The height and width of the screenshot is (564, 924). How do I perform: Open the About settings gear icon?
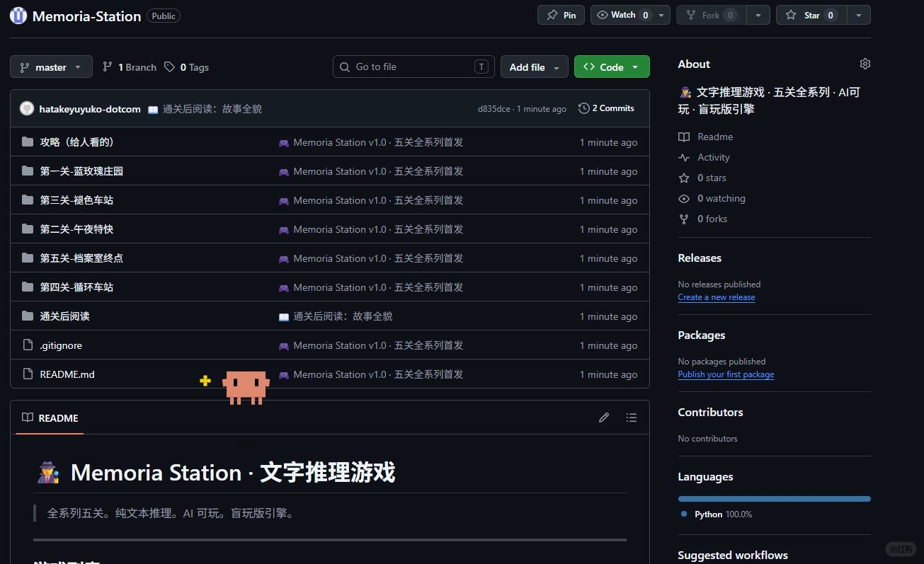(865, 64)
